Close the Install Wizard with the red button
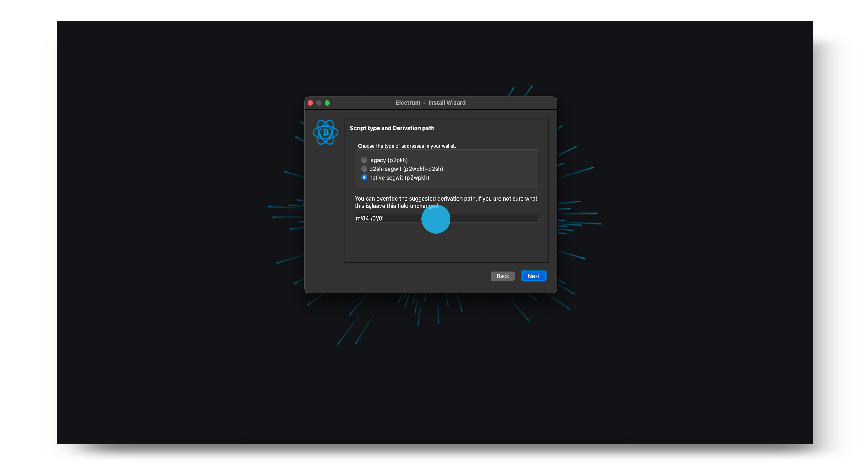 pyautogui.click(x=310, y=103)
